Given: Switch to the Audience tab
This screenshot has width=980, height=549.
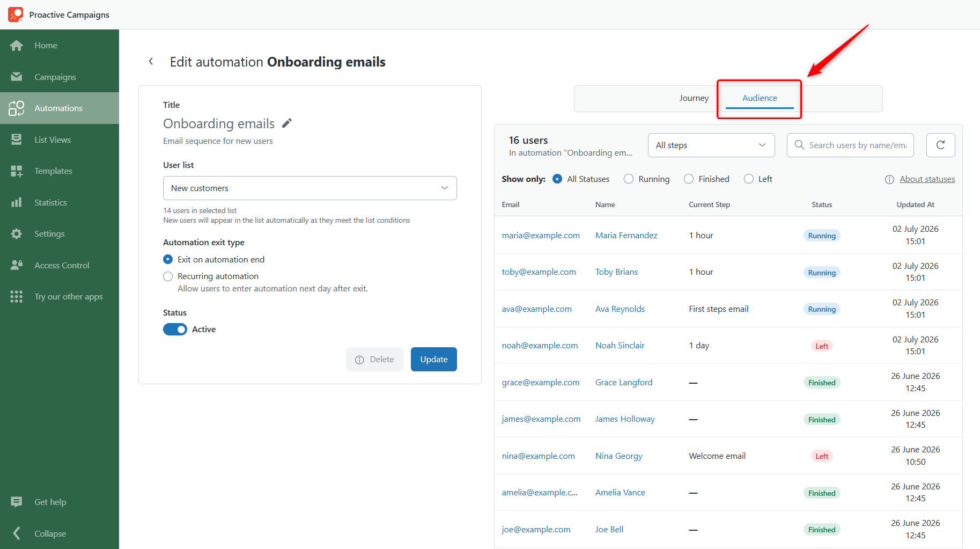Looking at the screenshot, I should (760, 98).
